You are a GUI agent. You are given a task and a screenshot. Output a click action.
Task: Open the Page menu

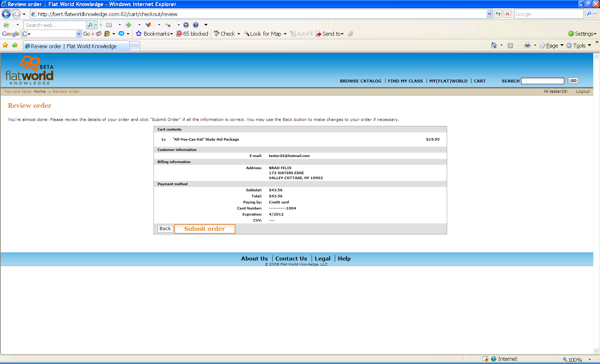pos(551,45)
